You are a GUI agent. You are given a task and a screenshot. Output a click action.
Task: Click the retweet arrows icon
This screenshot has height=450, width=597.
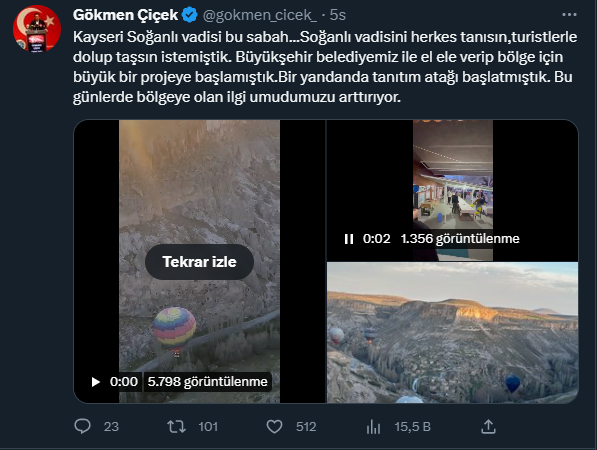coord(177,426)
